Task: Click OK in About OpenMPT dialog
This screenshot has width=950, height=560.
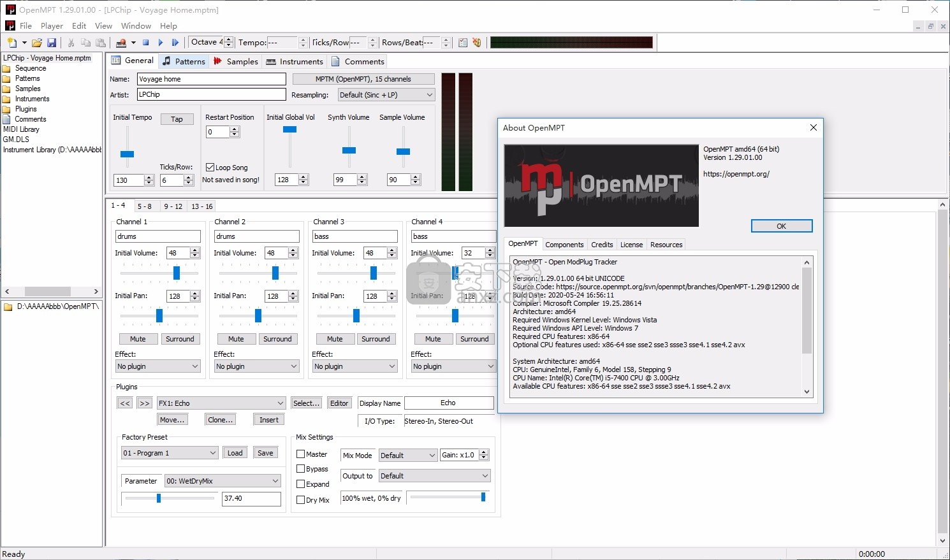Action: pyautogui.click(x=782, y=226)
